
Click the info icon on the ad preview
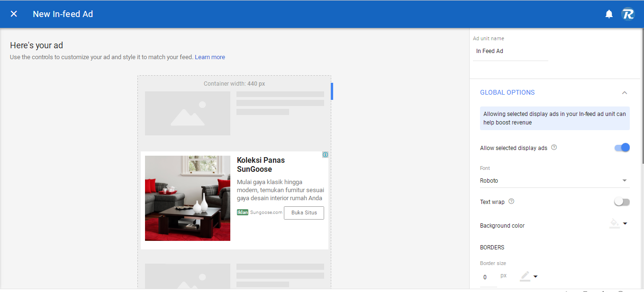(325, 154)
